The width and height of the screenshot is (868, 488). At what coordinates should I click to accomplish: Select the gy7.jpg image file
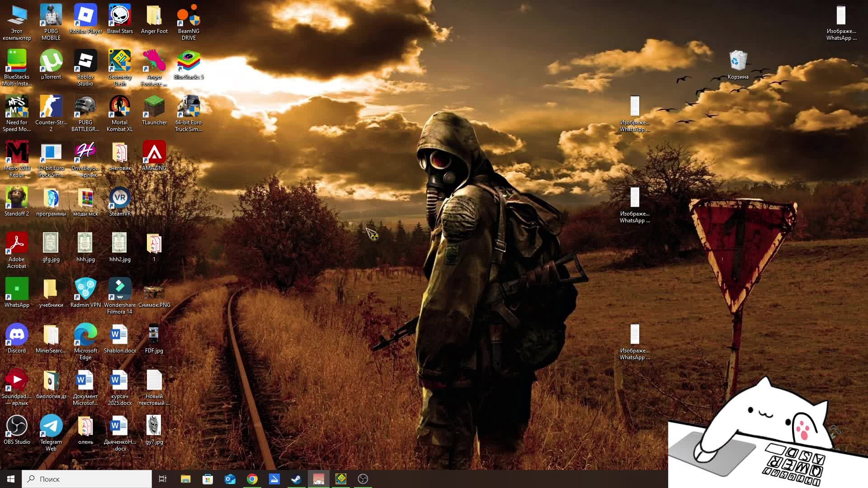coord(154,430)
